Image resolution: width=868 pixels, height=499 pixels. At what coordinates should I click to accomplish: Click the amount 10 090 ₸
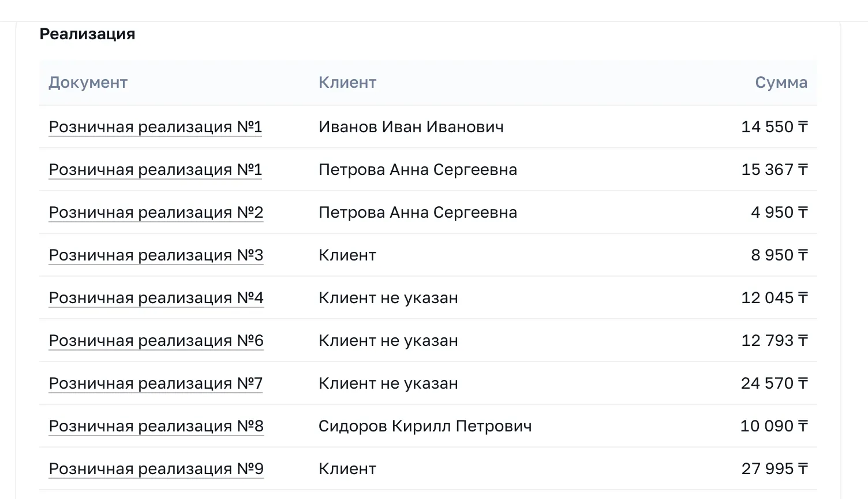click(x=774, y=426)
